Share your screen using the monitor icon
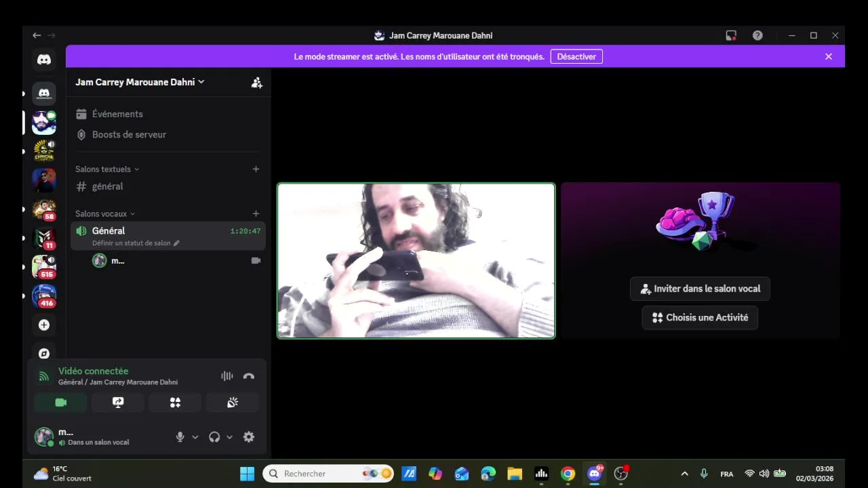 tap(118, 403)
